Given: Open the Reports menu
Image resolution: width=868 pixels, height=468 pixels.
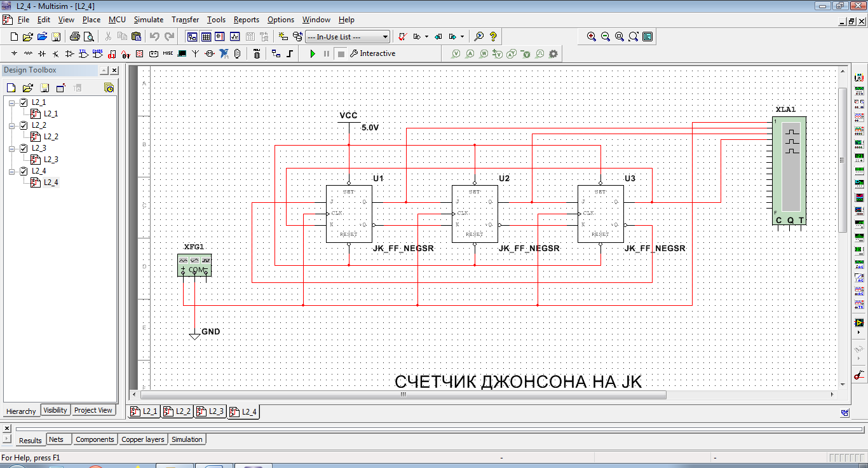Looking at the screenshot, I should click(246, 20).
